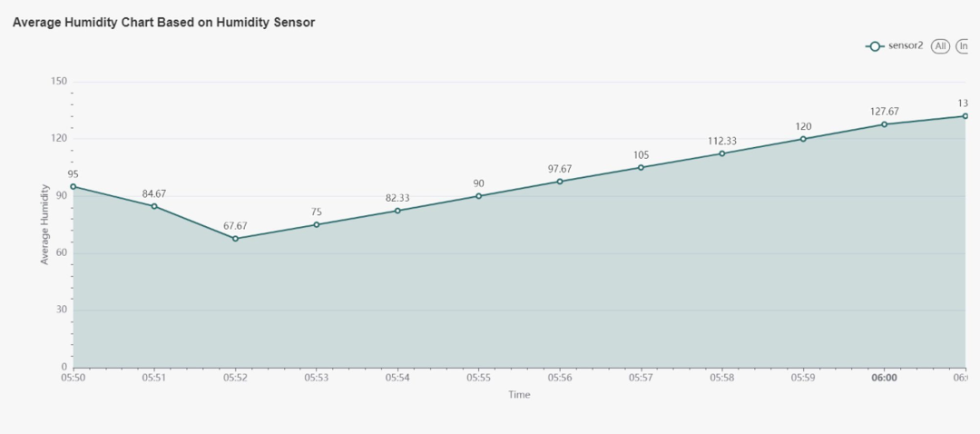The image size is (980, 434).
Task: Select the data point labeled 90
Action: (x=479, y=196)
